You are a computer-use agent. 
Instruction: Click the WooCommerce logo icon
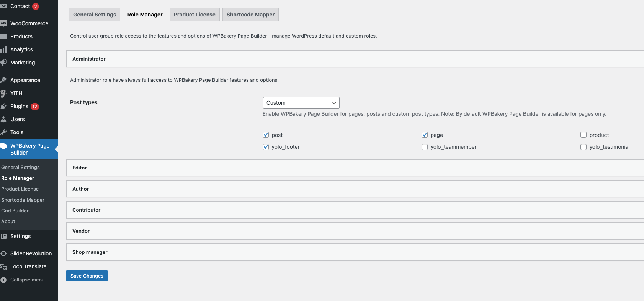coord(3,23)
